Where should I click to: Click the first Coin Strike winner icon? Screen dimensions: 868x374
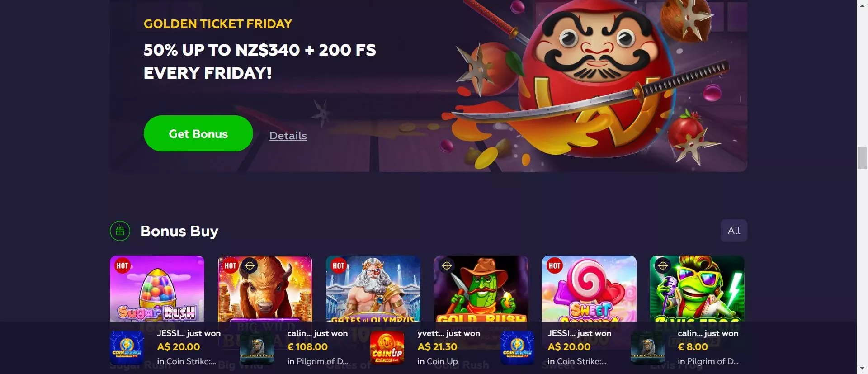tap(127, 348)
